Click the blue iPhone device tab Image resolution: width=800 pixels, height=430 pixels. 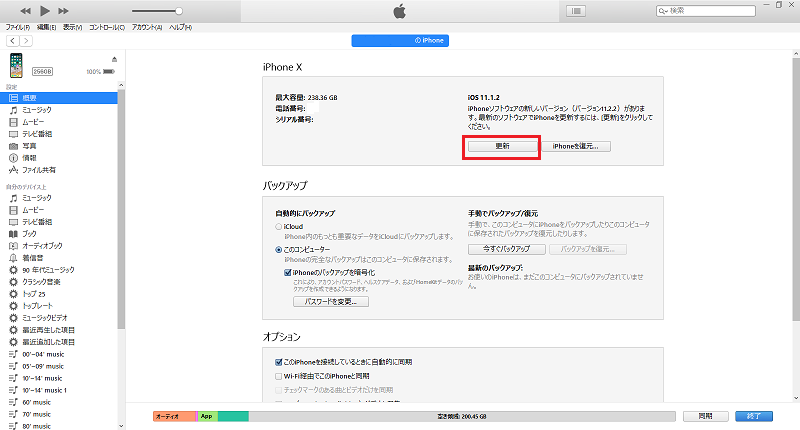400,40
